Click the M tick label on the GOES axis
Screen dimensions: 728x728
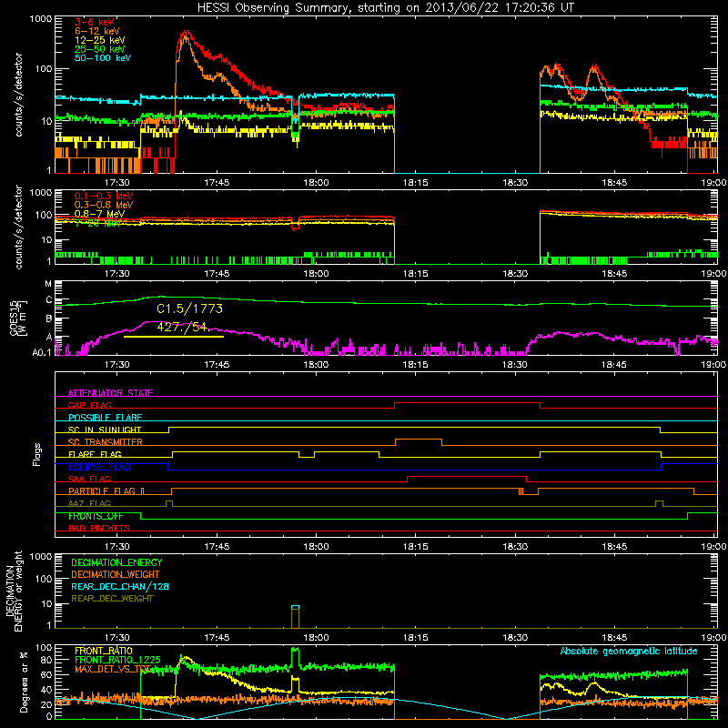(48, 284)
